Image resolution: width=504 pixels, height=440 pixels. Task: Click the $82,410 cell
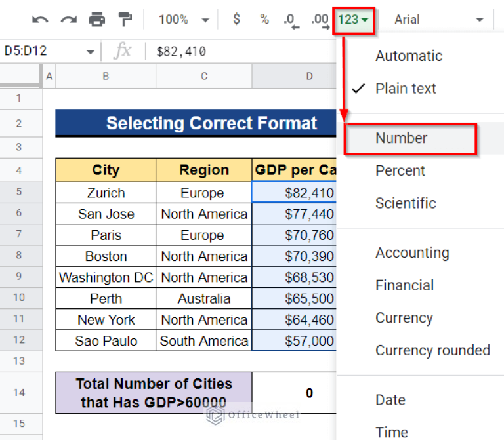294,193
